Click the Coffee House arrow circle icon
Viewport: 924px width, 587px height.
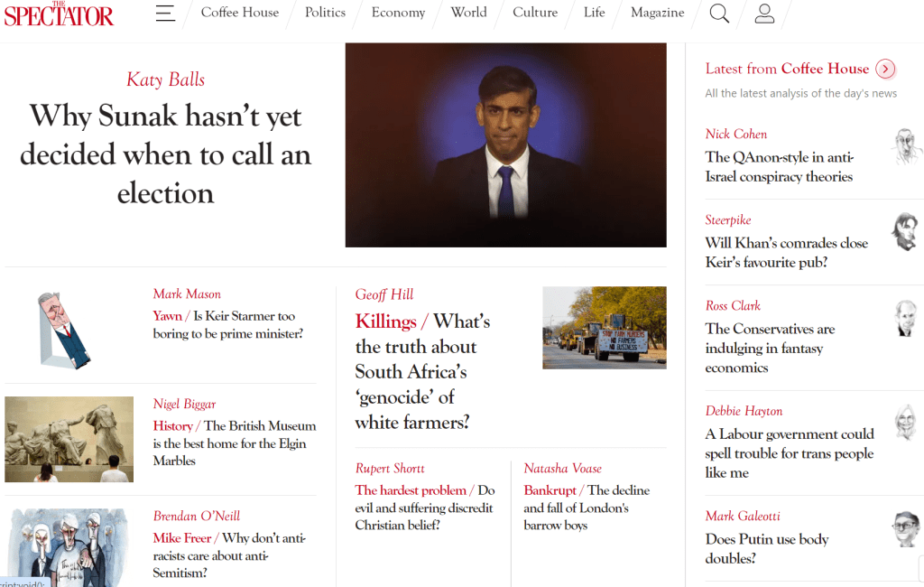coord(885,69)
